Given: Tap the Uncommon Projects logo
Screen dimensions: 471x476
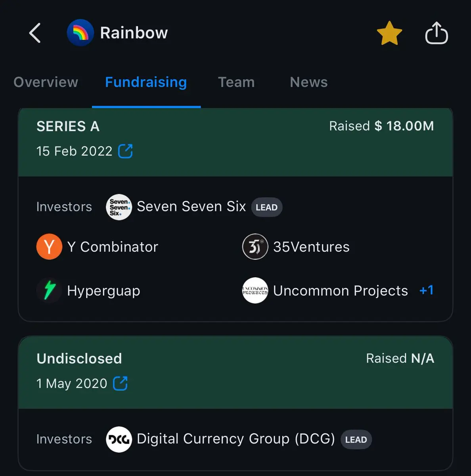Looking at the screenshot, I should [x=255, y=290].
